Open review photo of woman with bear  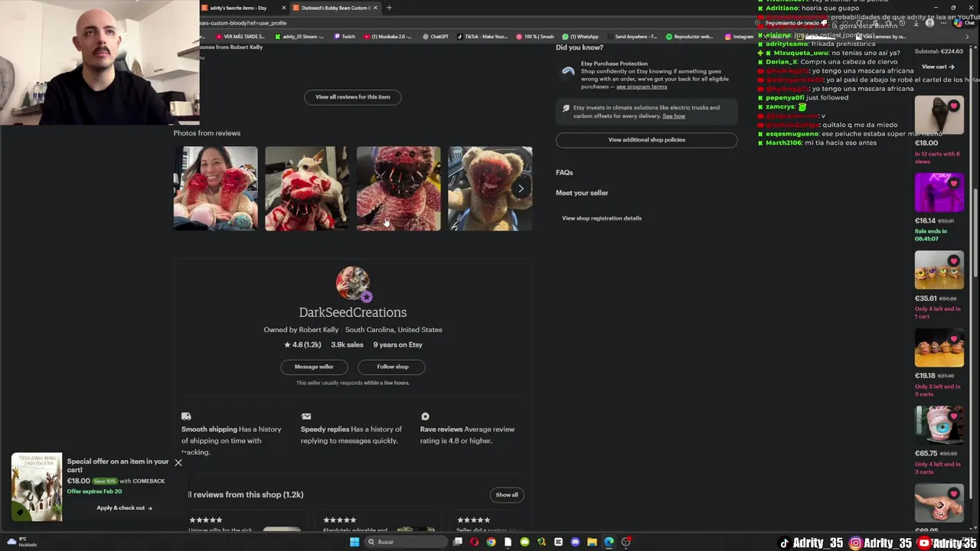216,188
